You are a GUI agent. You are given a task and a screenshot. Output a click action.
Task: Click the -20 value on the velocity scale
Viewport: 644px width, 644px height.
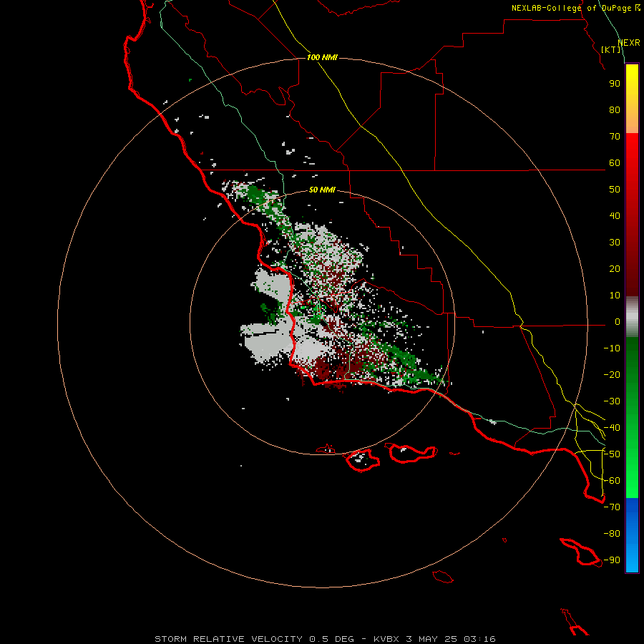click(612, 375)
